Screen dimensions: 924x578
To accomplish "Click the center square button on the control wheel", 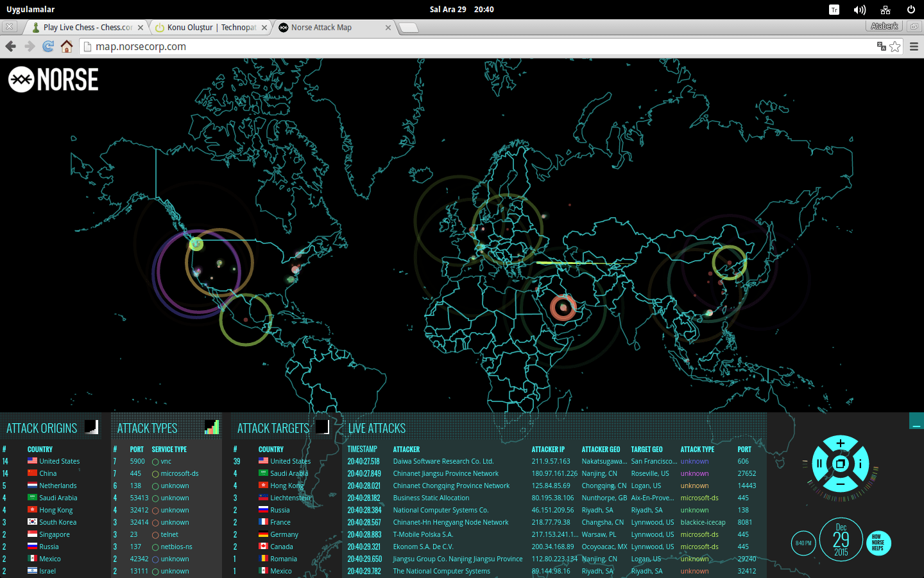I will [x=841, y=464].
